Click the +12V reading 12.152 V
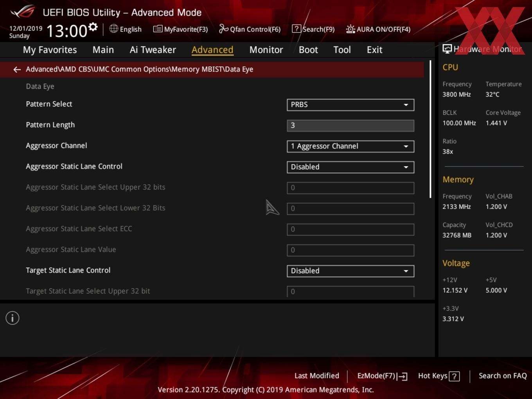 (x=455, y=290)
